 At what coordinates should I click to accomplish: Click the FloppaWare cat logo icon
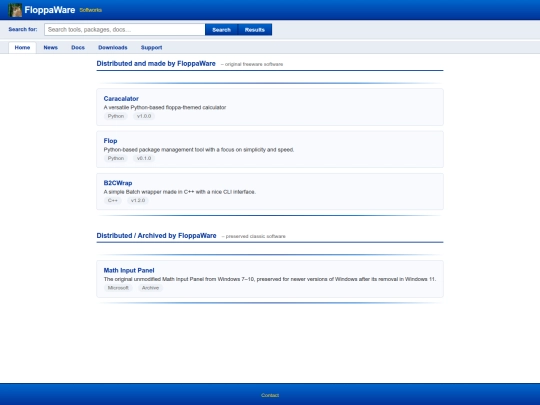coord(15,10)
